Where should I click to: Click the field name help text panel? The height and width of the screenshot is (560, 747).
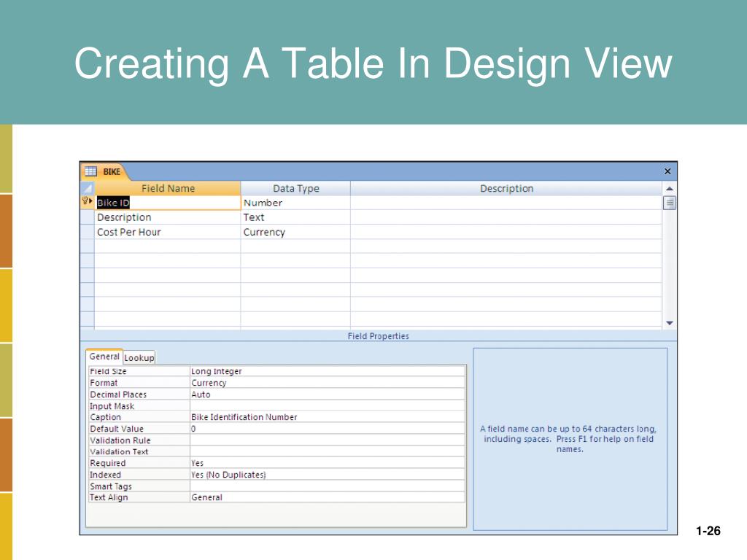click(570, 438)
